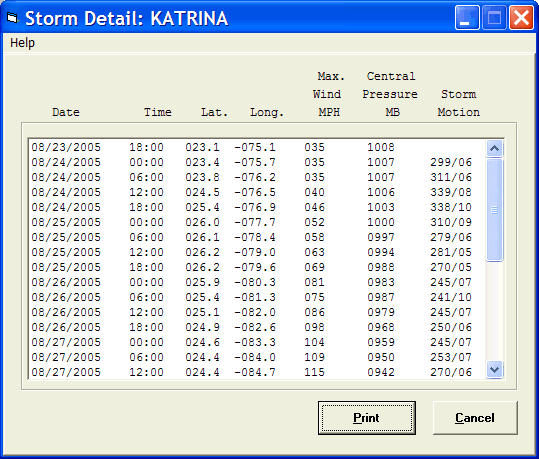Click the maximize window button
Image resolution: width=539 pixels, height=459 pixels.
(494, 18)
